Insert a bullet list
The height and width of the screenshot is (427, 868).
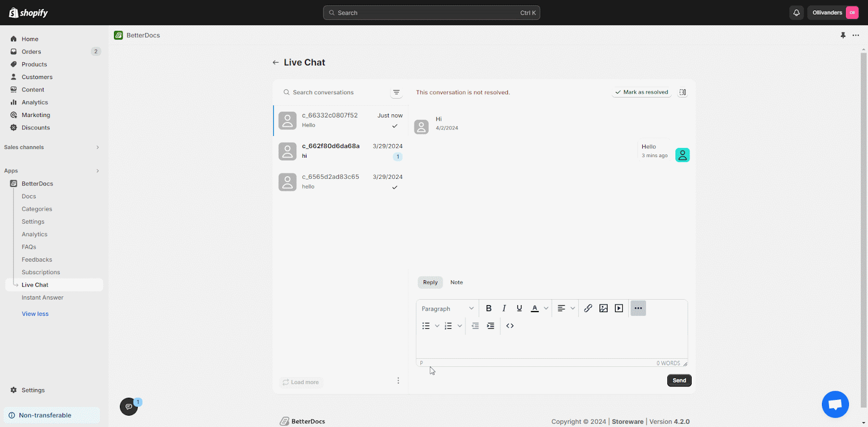(x=426, y=326)
